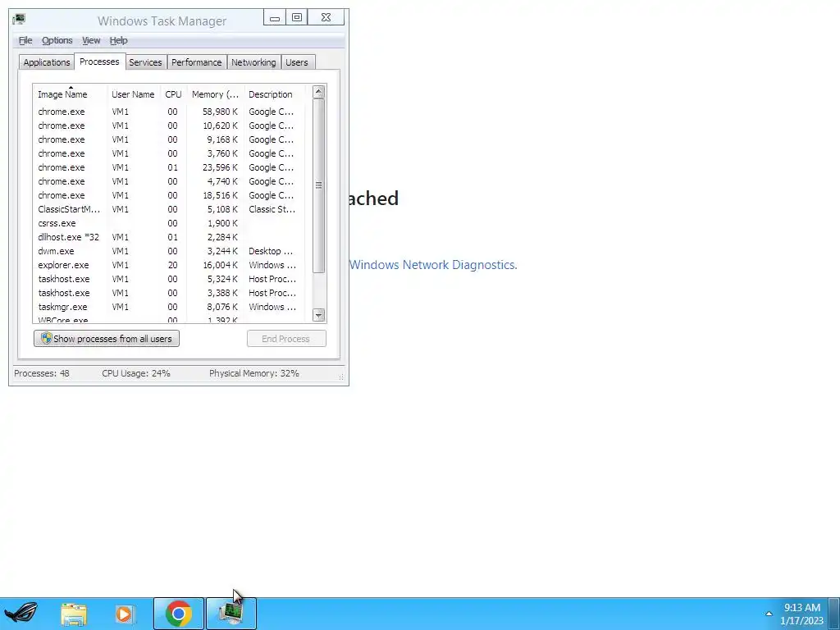Select chrome.exe with 9,168 K memory
840x630 pixels.
coord(169,139)
